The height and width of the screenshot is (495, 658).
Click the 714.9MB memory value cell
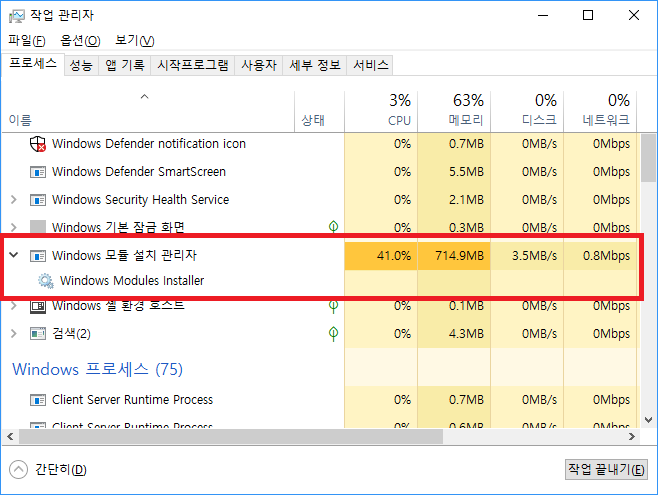coord(454,256)
